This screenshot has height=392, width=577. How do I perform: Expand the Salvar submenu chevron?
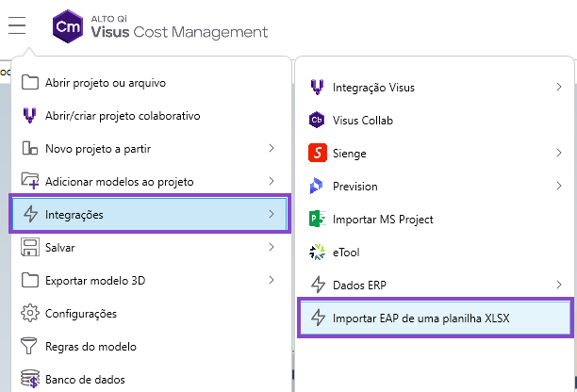pos(271,247)
